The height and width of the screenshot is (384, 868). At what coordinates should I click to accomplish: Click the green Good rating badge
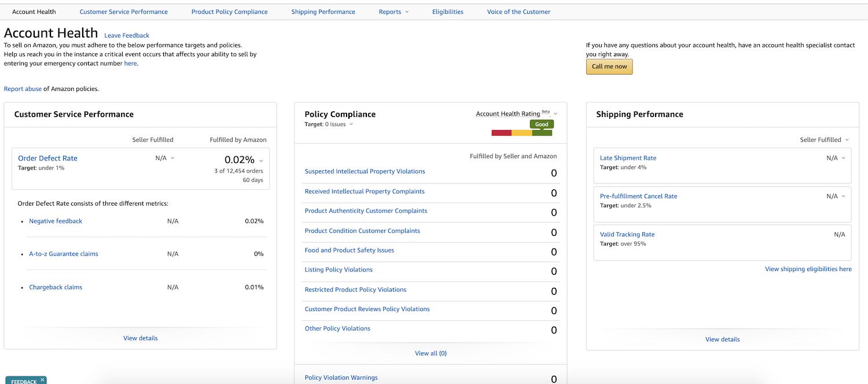tap(542, 124)
